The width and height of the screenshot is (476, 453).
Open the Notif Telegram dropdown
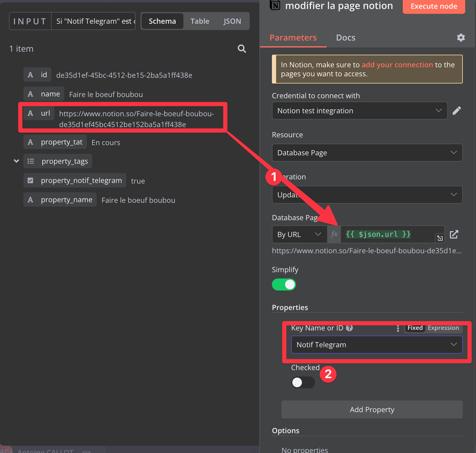pyautogui.click(x=376, y=345)
